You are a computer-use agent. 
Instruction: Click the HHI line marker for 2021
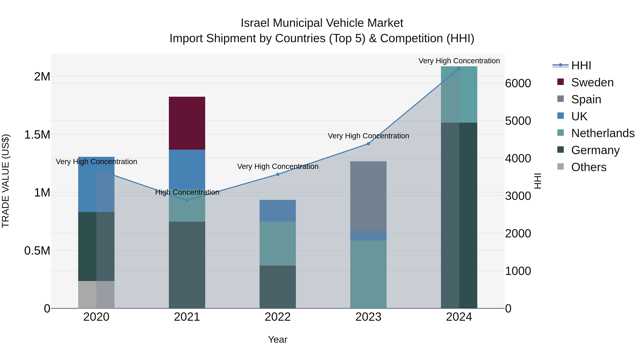click(187, 200)
